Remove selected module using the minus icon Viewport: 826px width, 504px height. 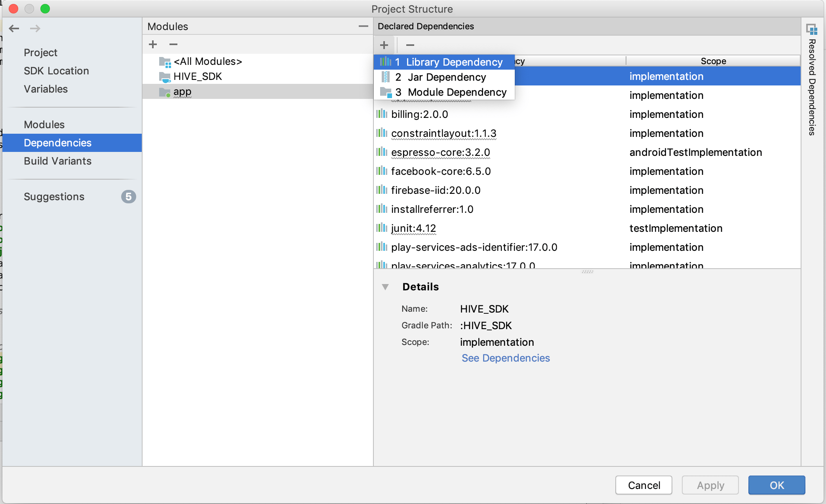tap(173, 44)
